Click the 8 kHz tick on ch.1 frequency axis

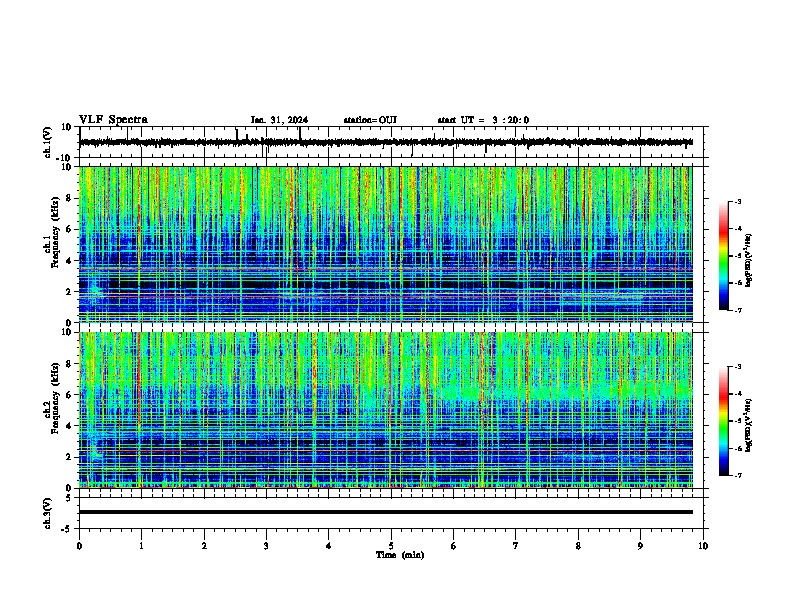coord(69,198)
